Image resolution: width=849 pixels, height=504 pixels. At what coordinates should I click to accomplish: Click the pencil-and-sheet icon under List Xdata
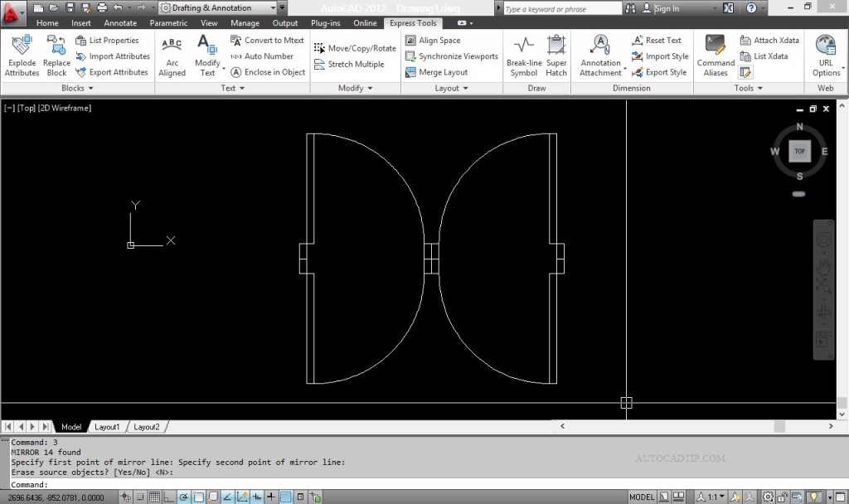pyautogui.click(x=745, y=72)
